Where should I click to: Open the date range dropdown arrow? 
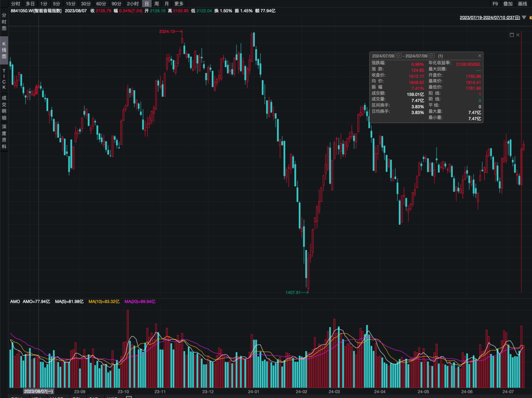(524, 18)
